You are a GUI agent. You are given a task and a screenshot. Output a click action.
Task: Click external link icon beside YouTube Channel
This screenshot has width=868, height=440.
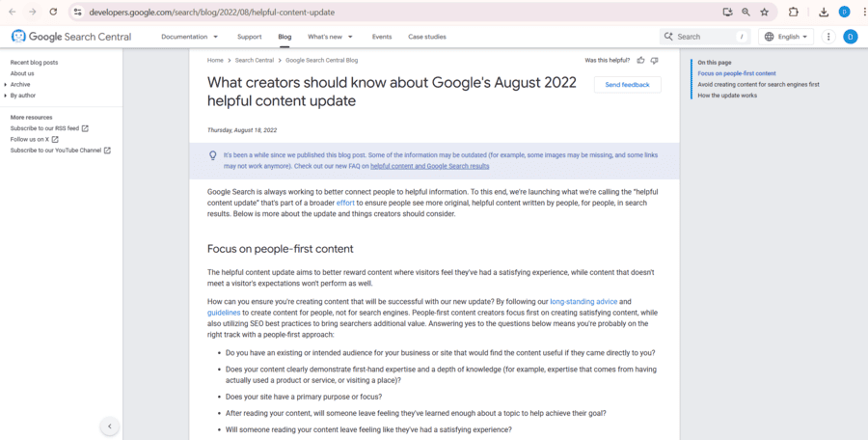[107, 151]
